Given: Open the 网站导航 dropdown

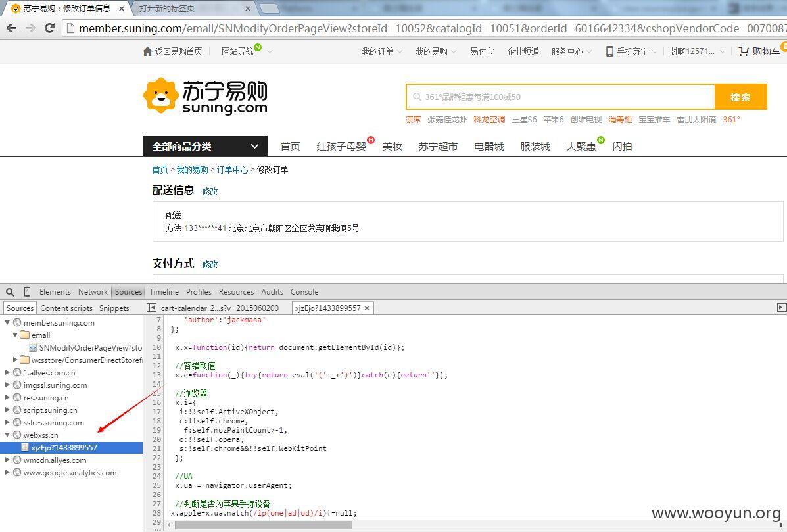Looking at the screenshot, I should [x=247, y=51].
